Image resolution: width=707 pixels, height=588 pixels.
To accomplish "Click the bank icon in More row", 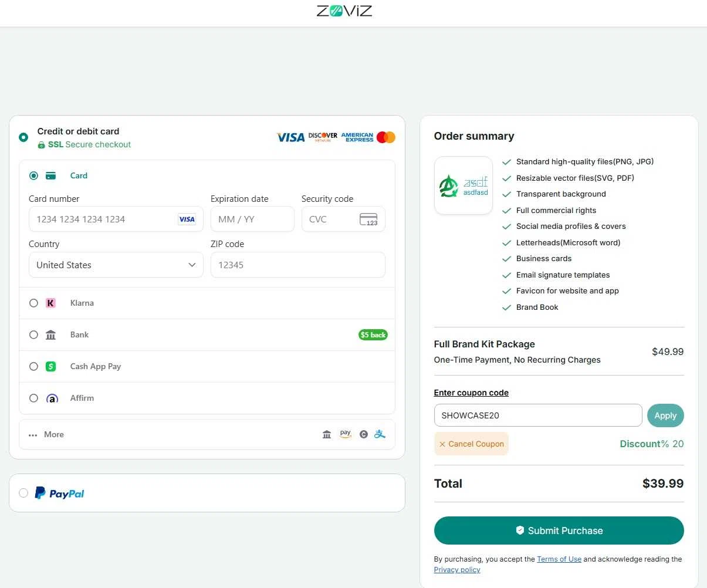I will coord(327,435).
